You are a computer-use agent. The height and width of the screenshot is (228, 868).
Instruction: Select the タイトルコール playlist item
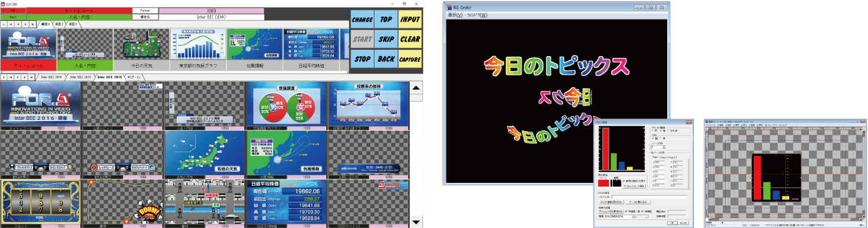click(28, 50)
